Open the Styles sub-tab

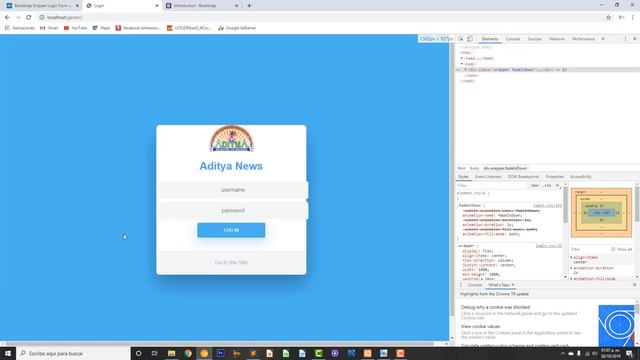point(463,177)
